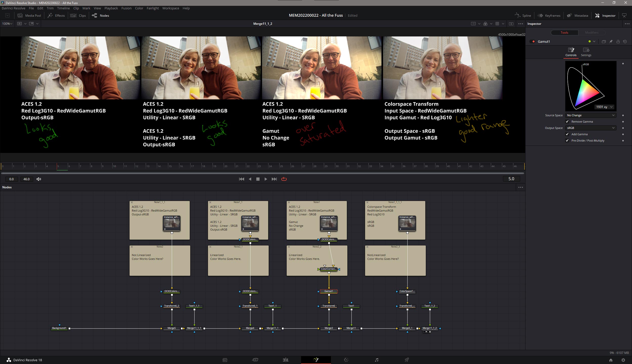
Task: Toggle Gamut1 tool enable switch
Action: coord(532,41)
